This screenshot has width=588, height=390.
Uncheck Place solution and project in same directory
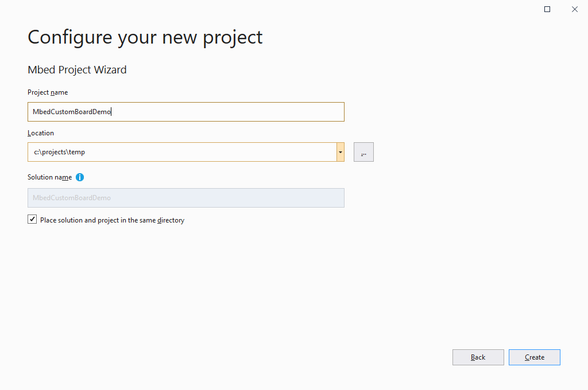tap(32, 220)
